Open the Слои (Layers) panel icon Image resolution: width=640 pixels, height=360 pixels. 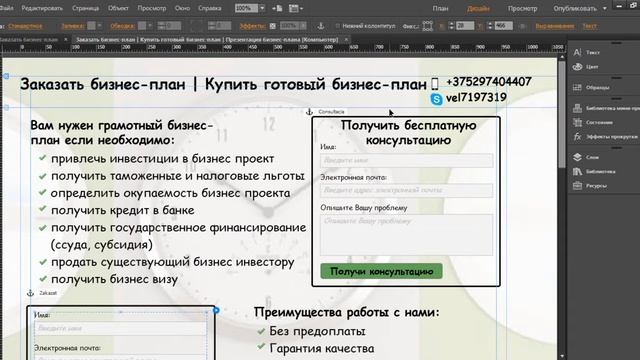tap(577, 157)
